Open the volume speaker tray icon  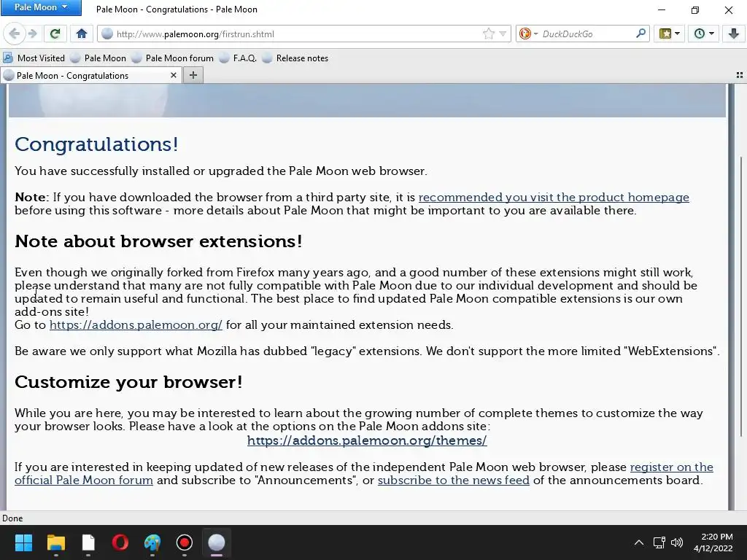pos(676,542)
